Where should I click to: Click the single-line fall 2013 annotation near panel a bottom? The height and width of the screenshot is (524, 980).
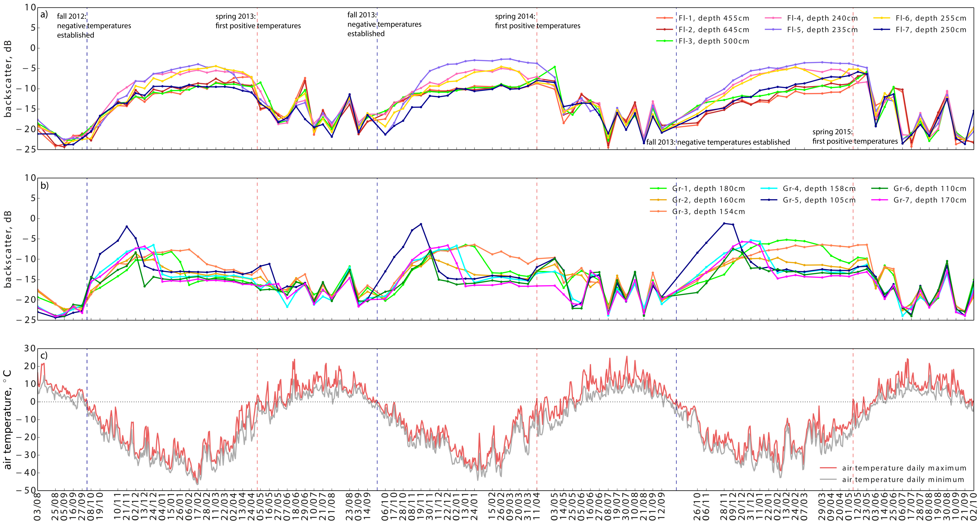(x=718, y=142)
